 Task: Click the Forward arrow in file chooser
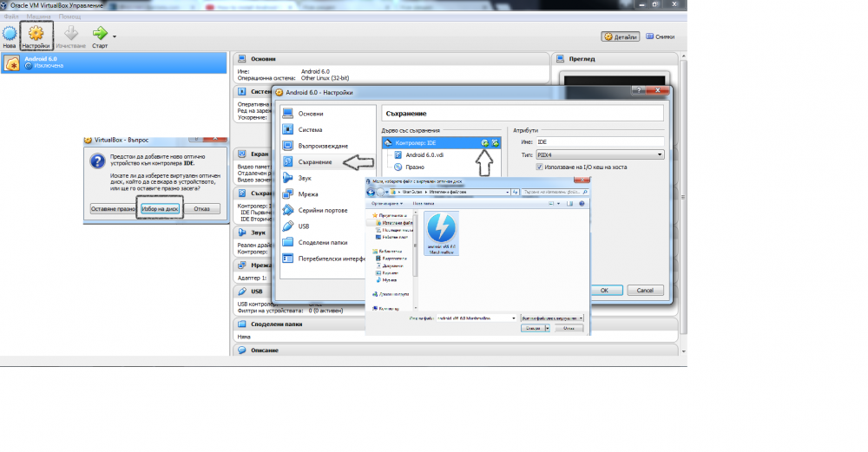point(380,192)
